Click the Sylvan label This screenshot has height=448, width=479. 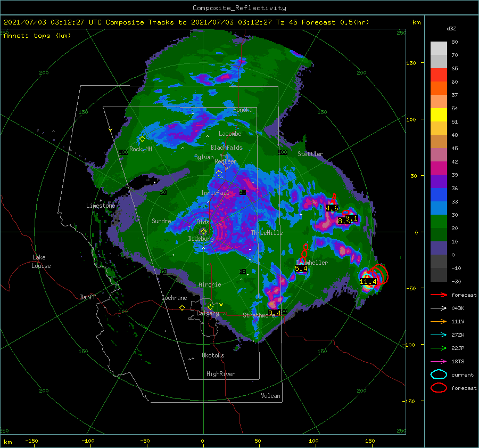[x=204, y=157]
